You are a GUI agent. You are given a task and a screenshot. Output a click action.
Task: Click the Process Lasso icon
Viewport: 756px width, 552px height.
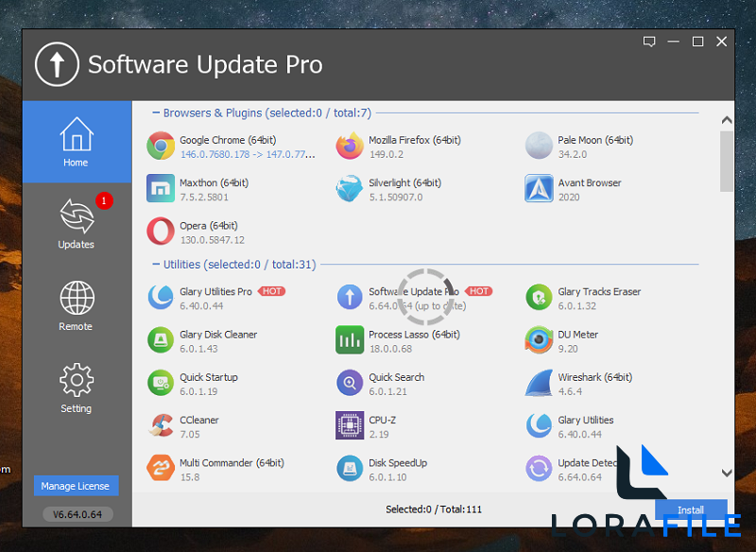click(x=349, y=339)
